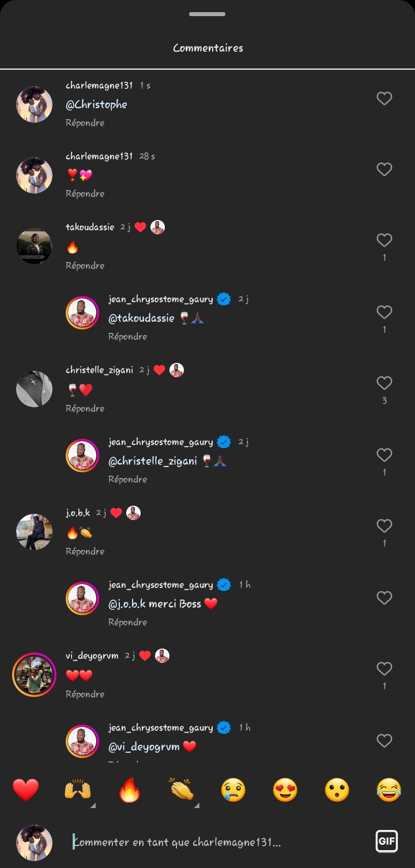Like takoudassie's fire emoji comment

pos(384,240)
